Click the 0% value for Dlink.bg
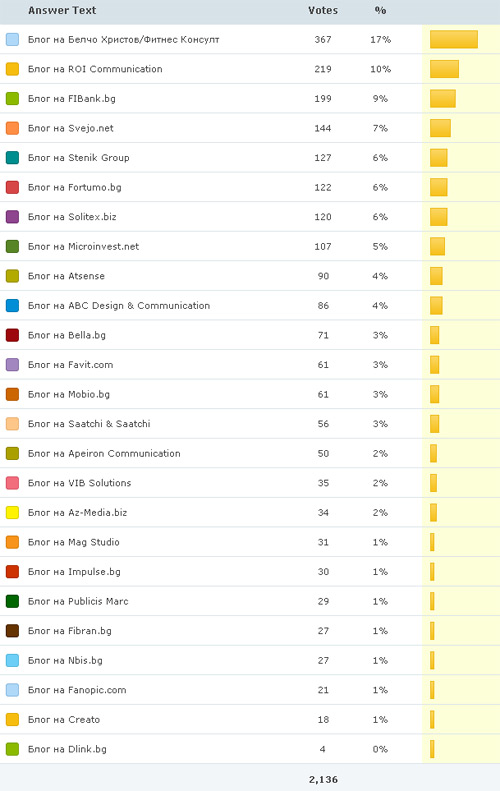Image resolution: width=500 pixels, height=791 pixels. pyautogui.click(x=380, y=749)
